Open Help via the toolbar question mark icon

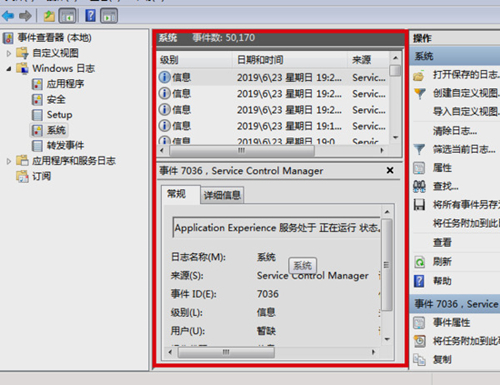[x=90, y=16]
